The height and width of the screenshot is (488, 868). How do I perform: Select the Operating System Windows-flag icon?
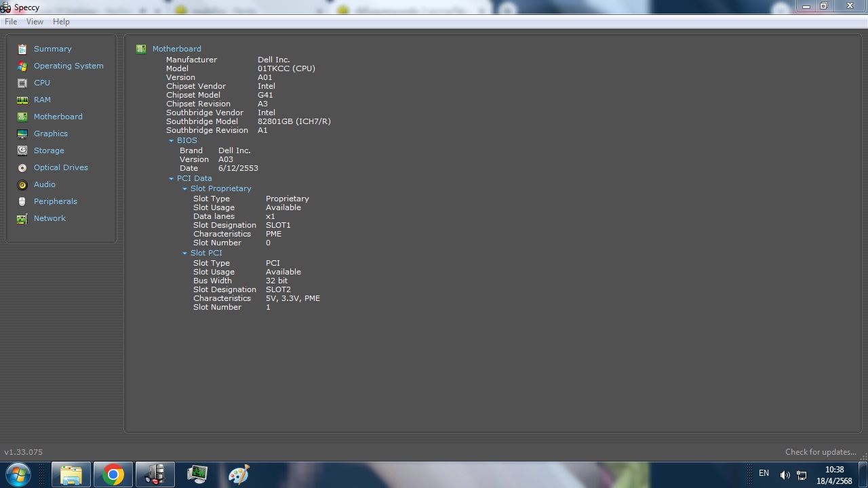point(22,66)
